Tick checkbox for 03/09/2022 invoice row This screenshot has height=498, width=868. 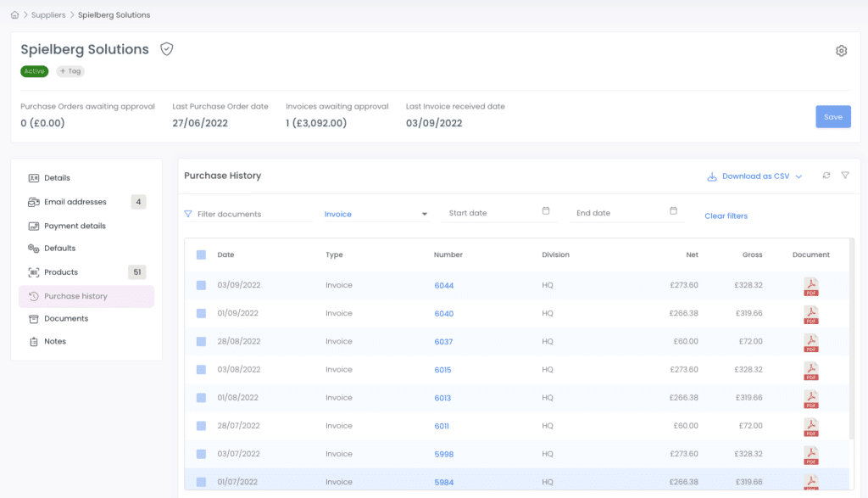pyautogui.click(x=201, y=285)
